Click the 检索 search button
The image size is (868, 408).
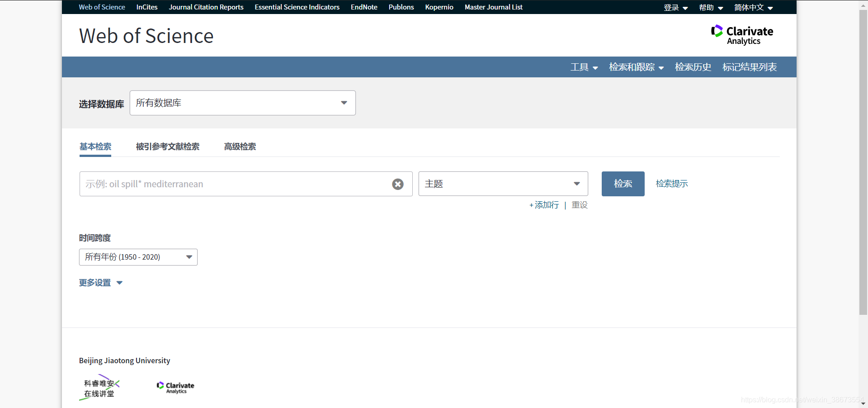pos(623,184)
